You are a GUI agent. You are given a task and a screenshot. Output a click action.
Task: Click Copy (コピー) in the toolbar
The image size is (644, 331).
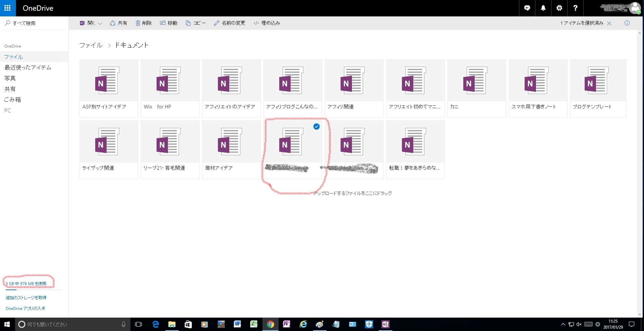coord(196,23)
